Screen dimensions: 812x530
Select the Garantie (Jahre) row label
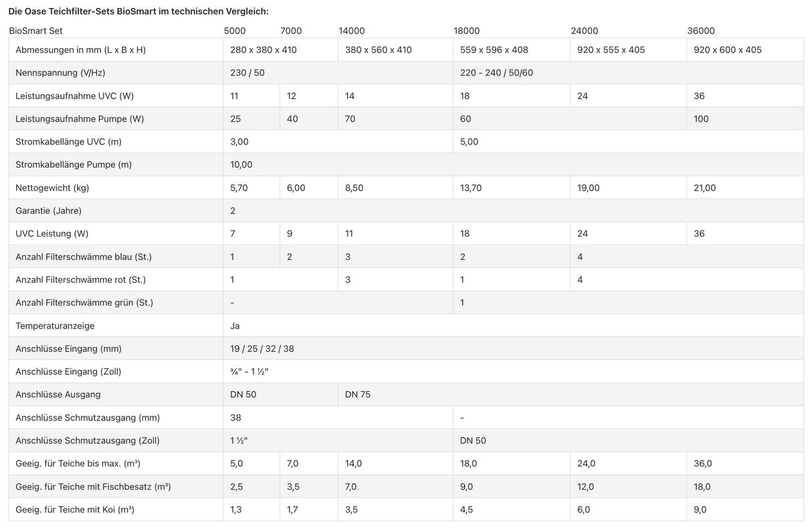tap(48, 211)
